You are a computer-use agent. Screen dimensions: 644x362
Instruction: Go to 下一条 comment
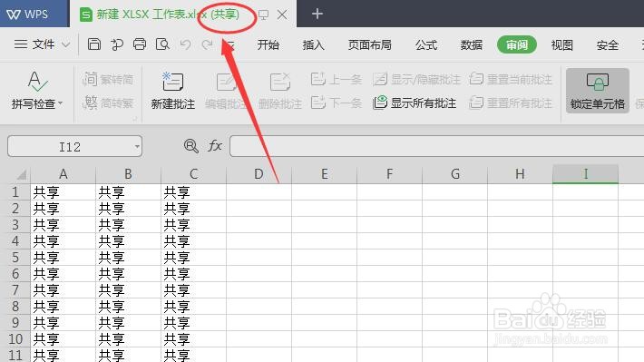336,103
